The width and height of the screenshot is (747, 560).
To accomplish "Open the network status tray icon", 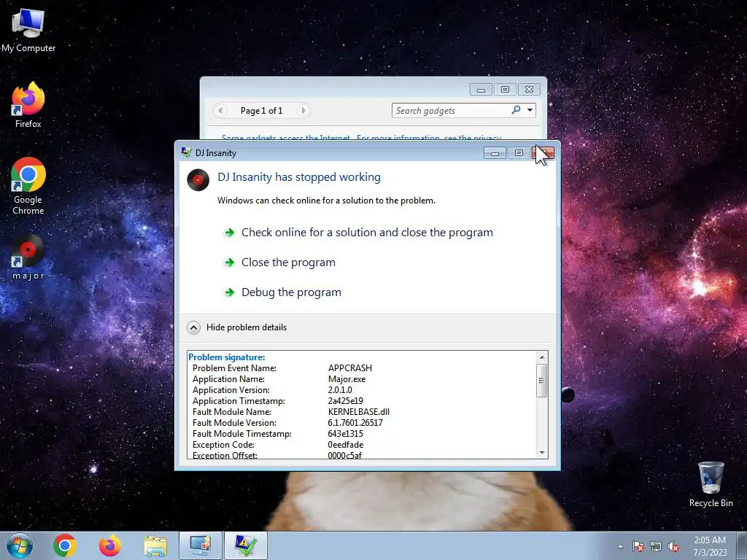I will [656, 546].
